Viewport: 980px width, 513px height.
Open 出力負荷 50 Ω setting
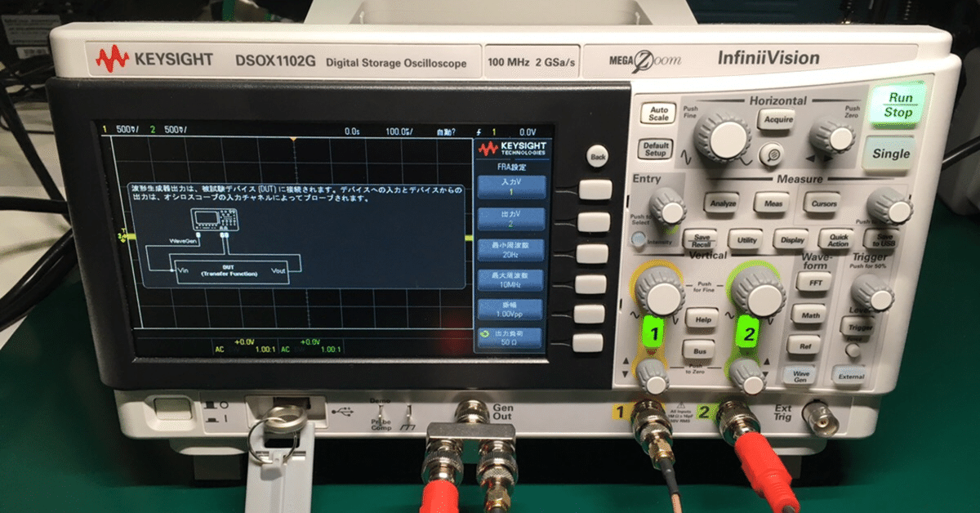[511, 339]
